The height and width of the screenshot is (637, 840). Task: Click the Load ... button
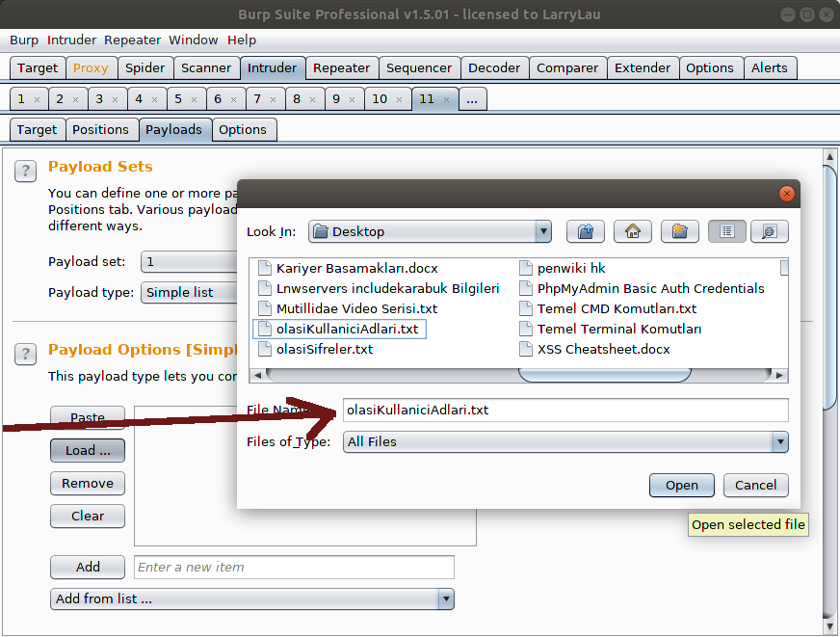point(88,451)
